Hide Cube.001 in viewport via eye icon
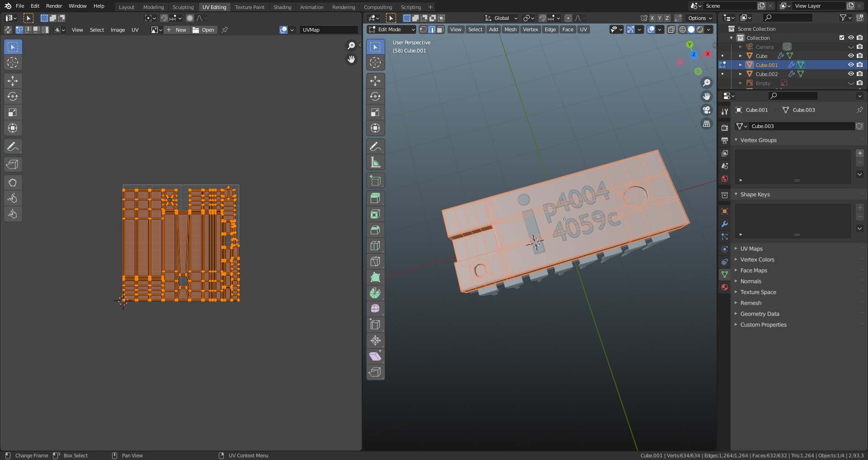The width and height of the screenshot is (868, 460). coord(851,65)
